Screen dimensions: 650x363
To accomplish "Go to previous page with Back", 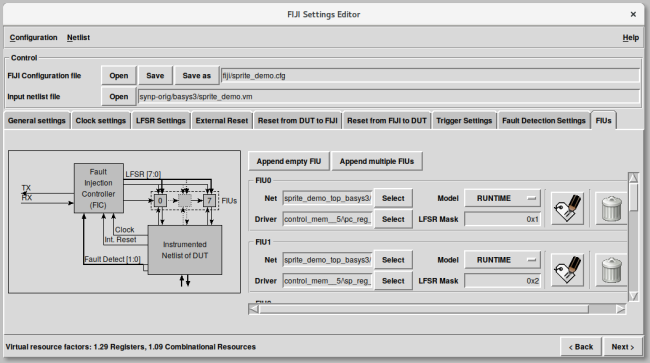I will pos(581,347).
